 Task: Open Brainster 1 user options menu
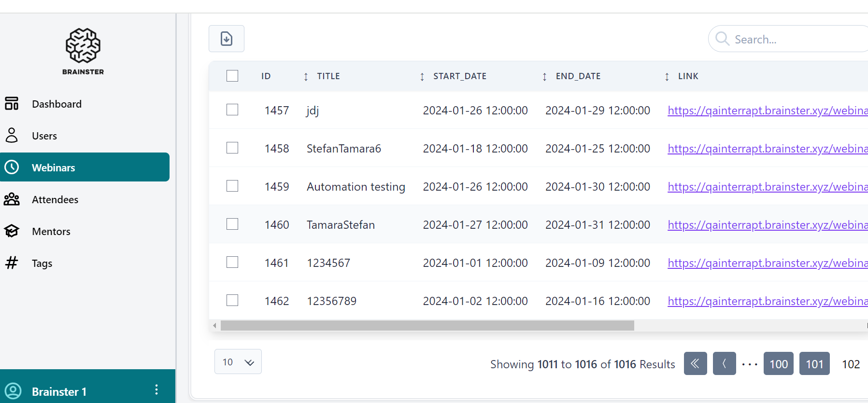pyautogui.click(x=156, y=390)
